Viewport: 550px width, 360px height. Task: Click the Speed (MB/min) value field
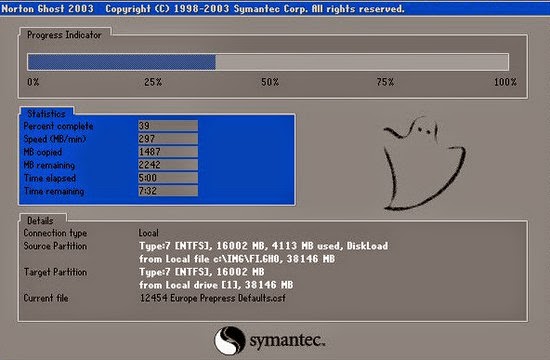[168, 139]
